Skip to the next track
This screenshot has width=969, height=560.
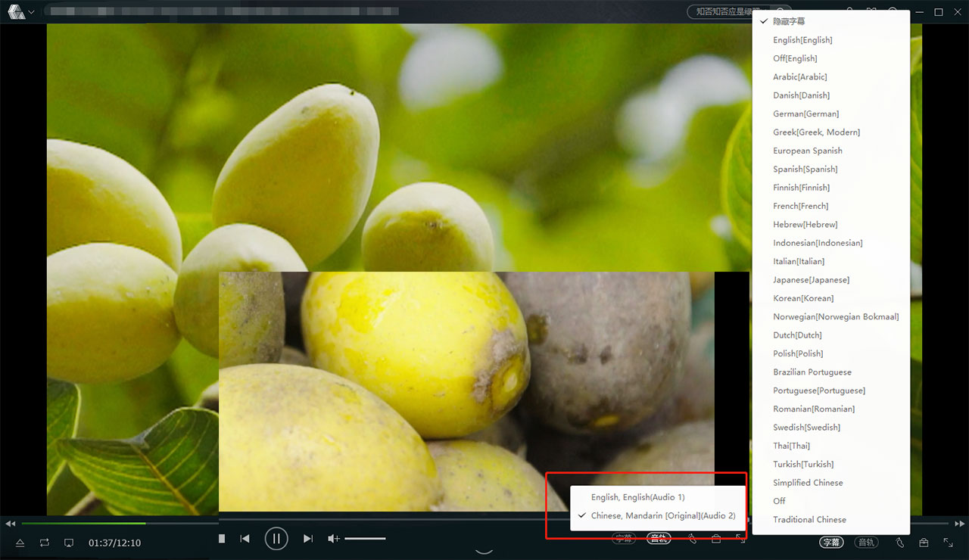click(x=307, y=539)
